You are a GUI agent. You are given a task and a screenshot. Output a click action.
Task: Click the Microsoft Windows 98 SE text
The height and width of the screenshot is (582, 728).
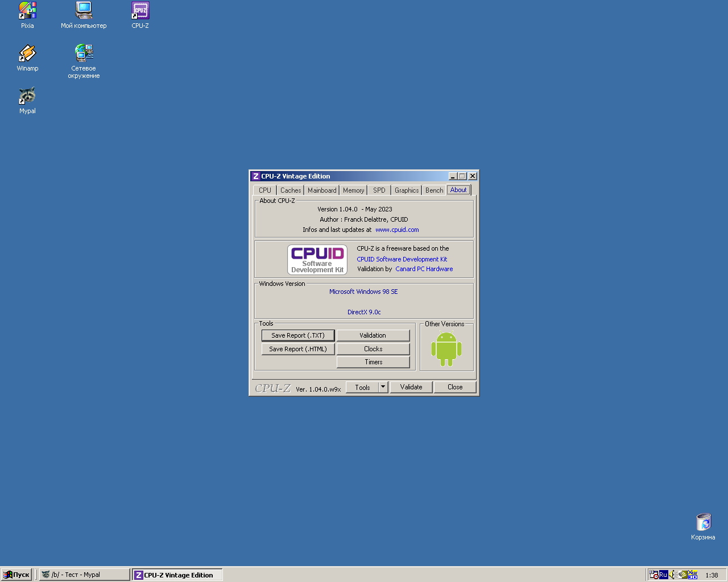(x=363, y=292)
